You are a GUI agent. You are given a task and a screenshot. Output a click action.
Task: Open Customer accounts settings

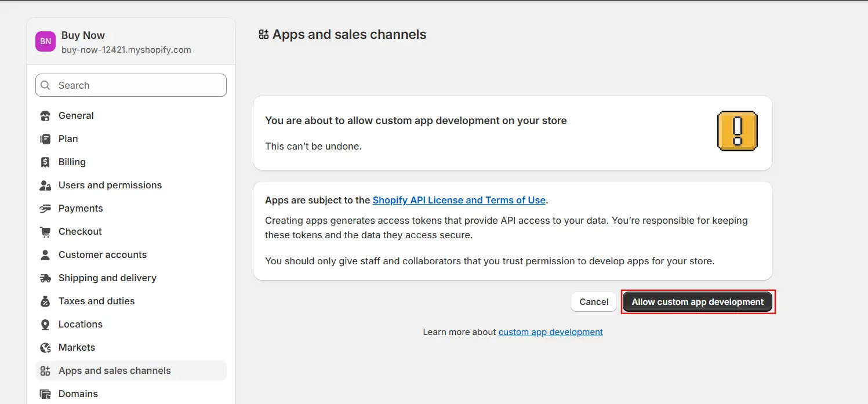tap(102, 255)
